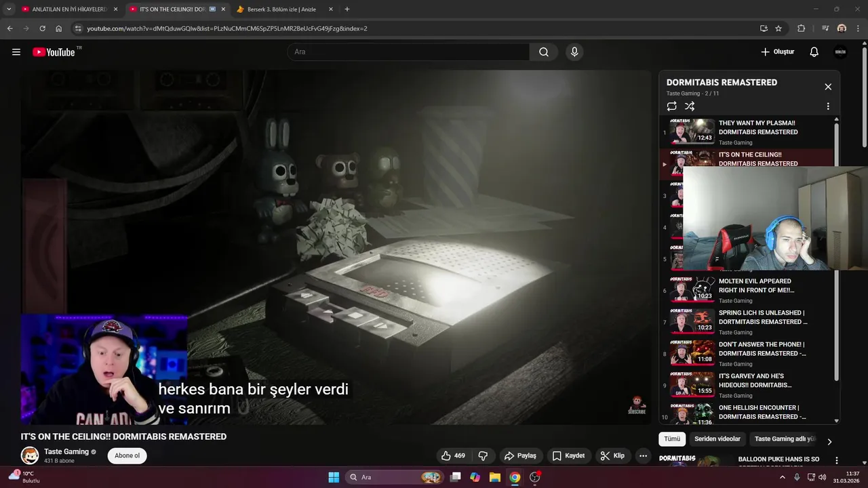Open ONE HELLISH ENCOUNTER playlist video
This screenshot has width=868, height=488.
coord(746,413)
